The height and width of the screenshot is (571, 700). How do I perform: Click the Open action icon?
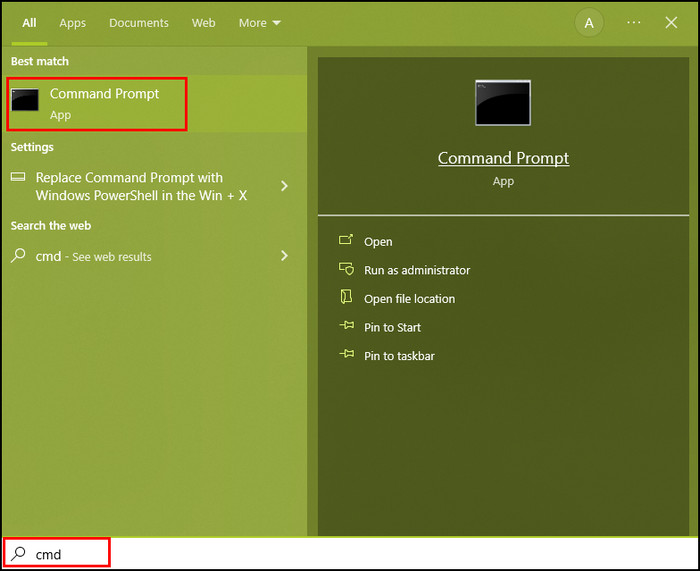click(346, 240)
